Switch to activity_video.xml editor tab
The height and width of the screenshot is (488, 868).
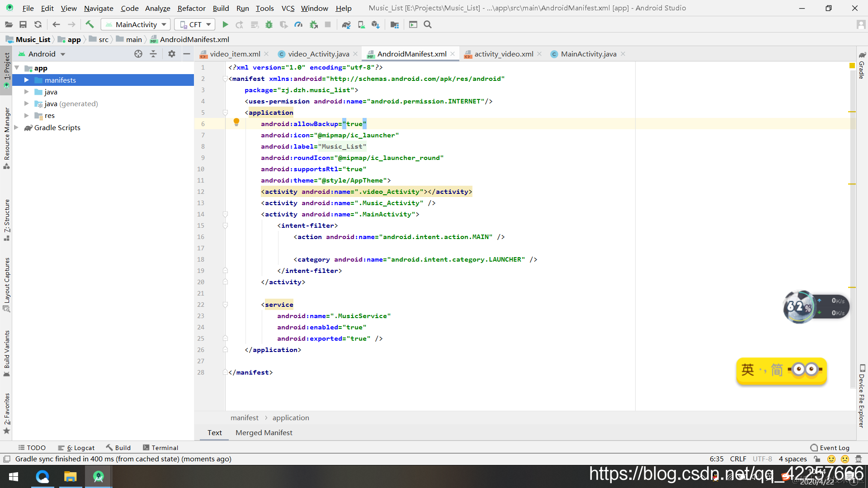pyautogui.click(x=503, y=54)
